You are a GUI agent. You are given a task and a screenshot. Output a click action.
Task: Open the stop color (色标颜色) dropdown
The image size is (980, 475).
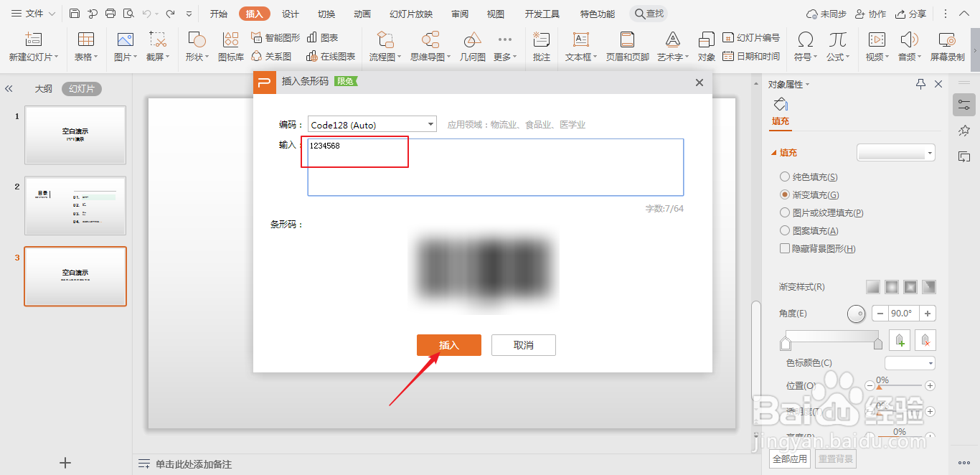coord(910,363)
